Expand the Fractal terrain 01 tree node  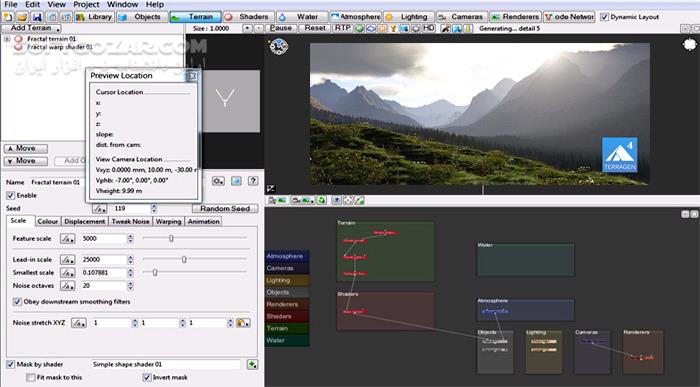pos(7,39)
